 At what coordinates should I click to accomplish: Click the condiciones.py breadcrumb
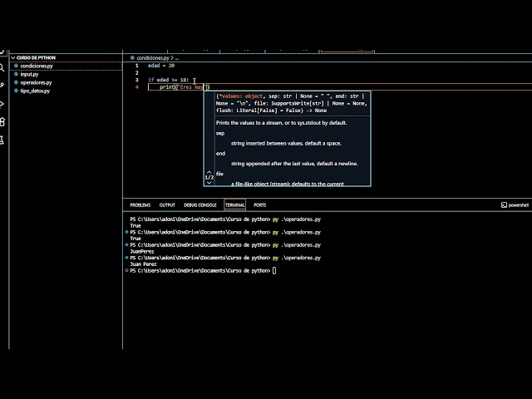[x=153, y=58]
